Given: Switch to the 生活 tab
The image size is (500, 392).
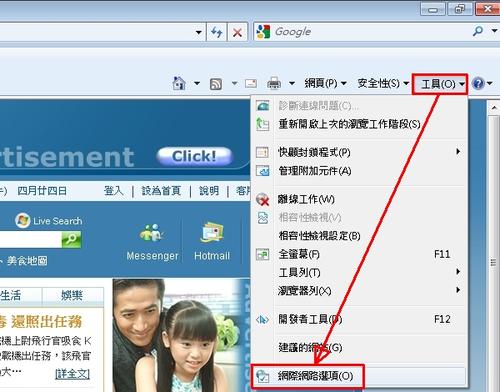Looking at the screenshot, I should (x=20, y=296).
